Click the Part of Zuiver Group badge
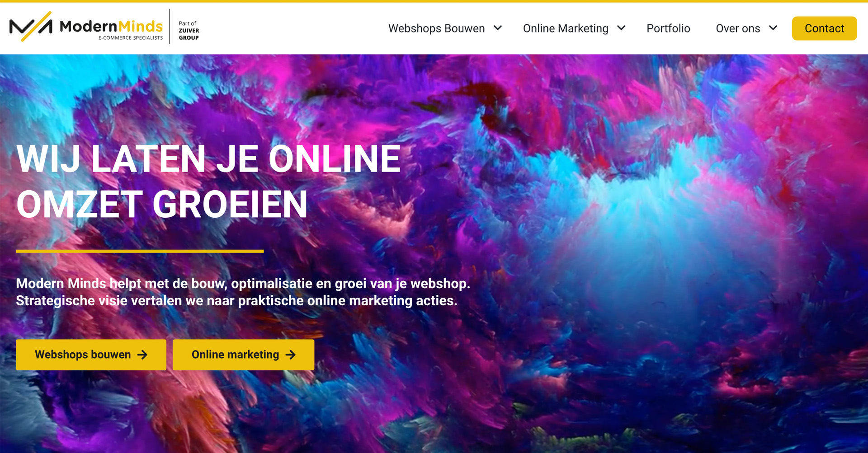 coord(189,30)
